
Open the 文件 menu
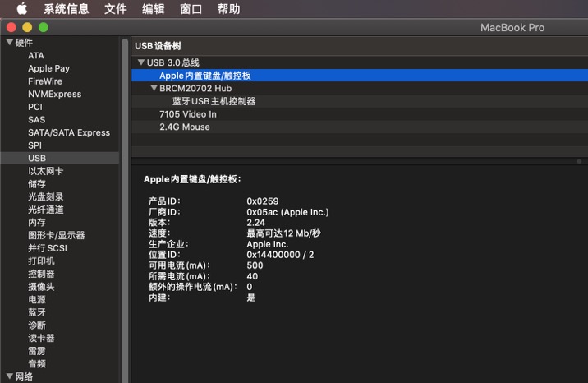(116, 8)
